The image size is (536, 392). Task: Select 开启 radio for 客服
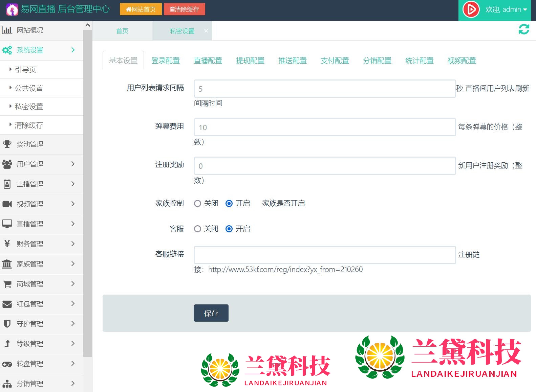(229, 229)
